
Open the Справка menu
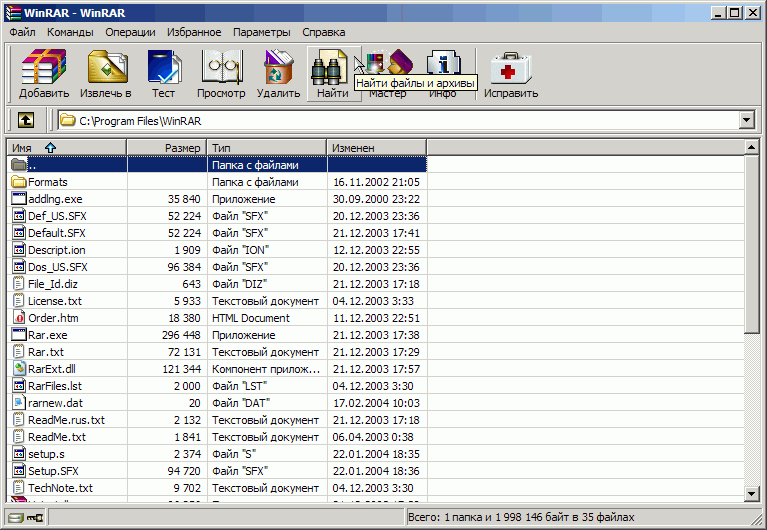tap(323, 32)
